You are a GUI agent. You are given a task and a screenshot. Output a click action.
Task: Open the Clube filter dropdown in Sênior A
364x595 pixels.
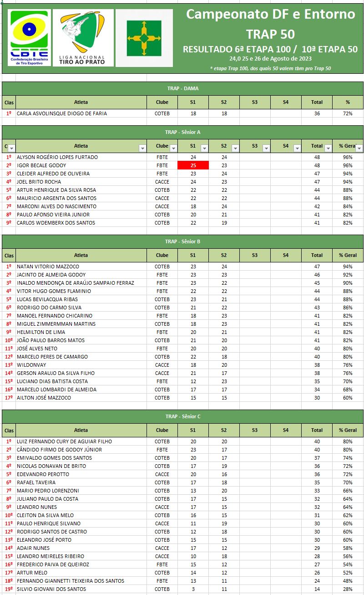(173, 148)
